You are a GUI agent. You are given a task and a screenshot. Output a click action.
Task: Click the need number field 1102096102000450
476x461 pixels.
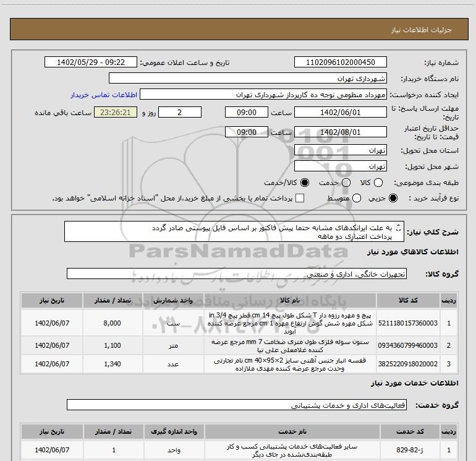coord(340,62)
